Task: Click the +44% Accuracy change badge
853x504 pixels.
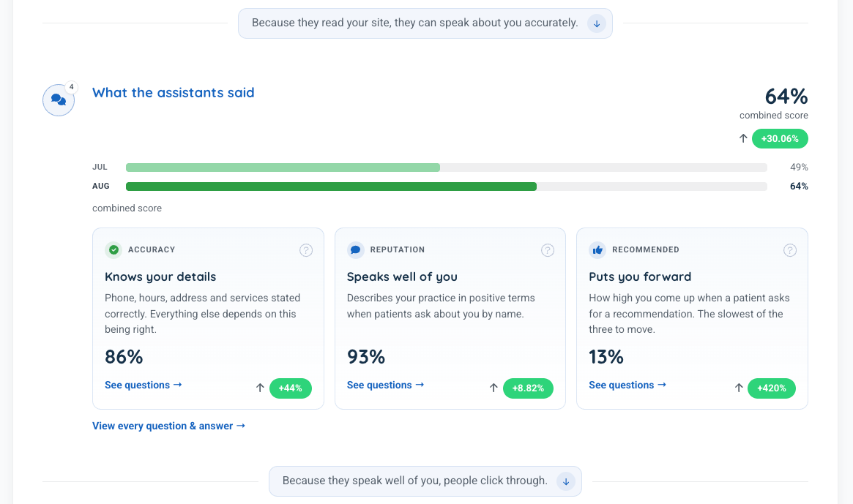Action: pyautogui.click(x=291, y=388)
